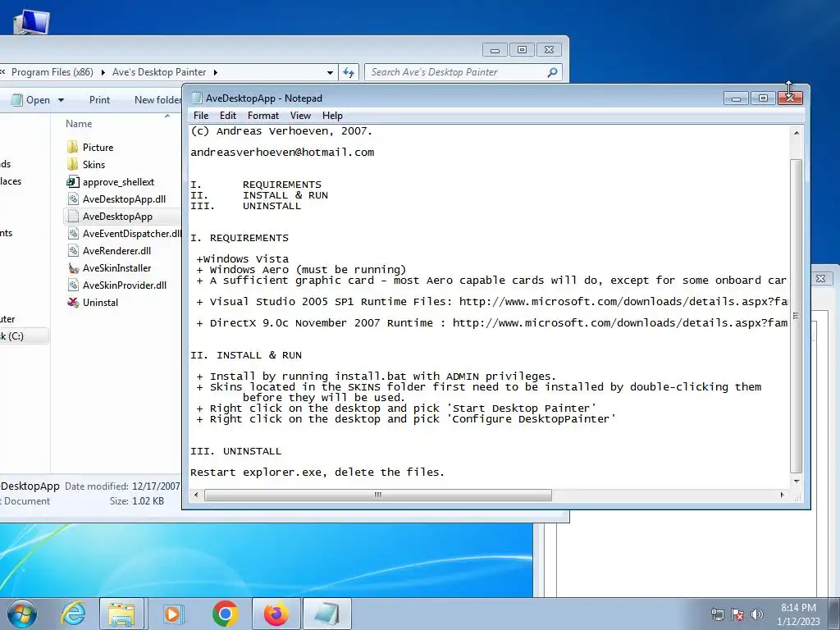The height and width of the screenshot is (630, 840).
Task: Click the 'III. UNINSTALL' heading text
Action: (x=235, y=451)
